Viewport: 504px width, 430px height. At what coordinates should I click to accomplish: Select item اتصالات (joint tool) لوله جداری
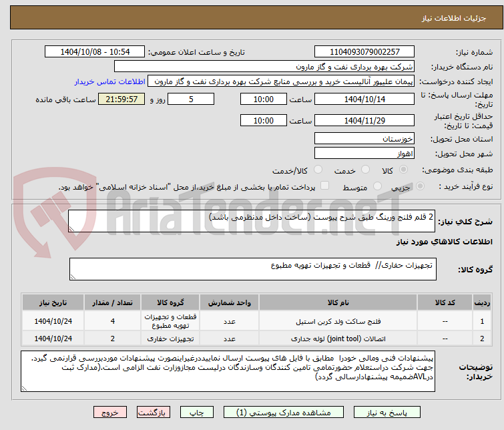pyautogui.click(x=338, y=339)
